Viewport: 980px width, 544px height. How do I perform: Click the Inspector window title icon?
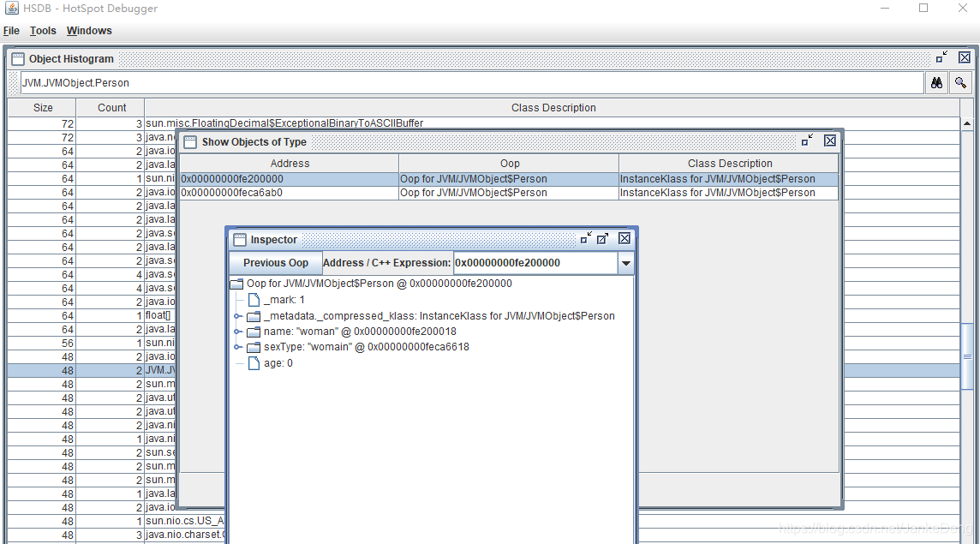(240, 240)
